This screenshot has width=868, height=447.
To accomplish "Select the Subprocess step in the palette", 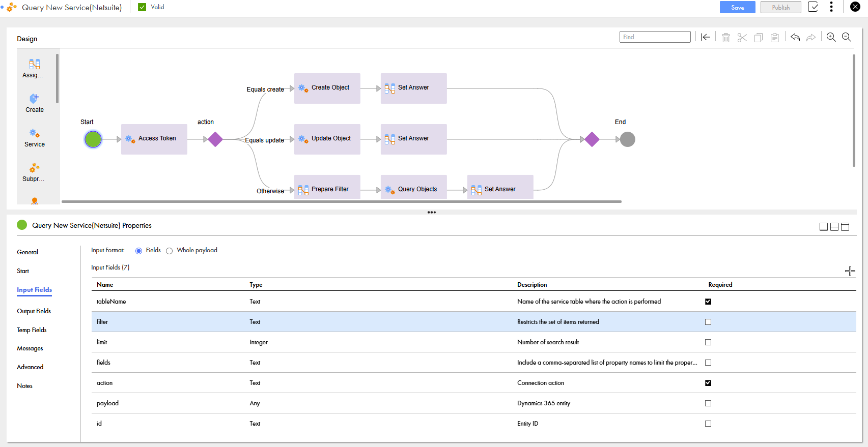I will coord(34,172).
